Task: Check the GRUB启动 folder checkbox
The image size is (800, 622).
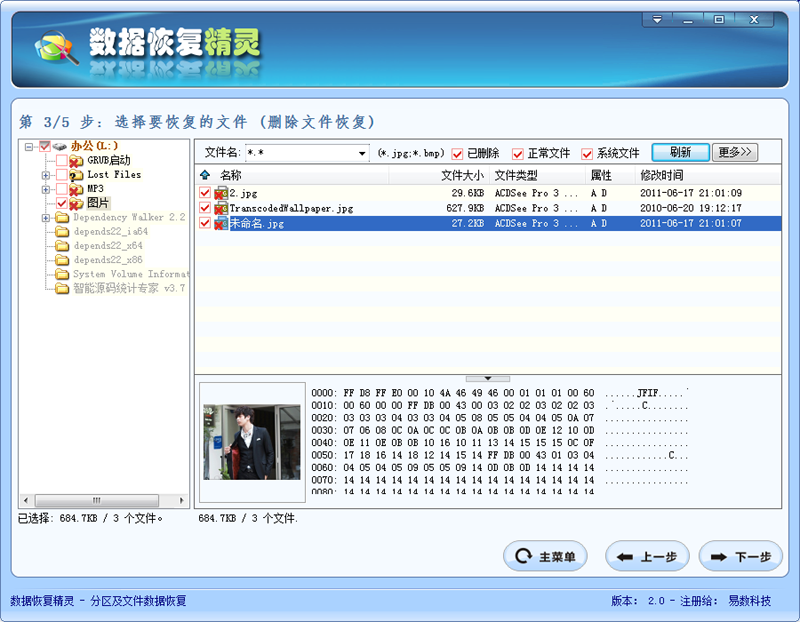Action: coord(62,160)
